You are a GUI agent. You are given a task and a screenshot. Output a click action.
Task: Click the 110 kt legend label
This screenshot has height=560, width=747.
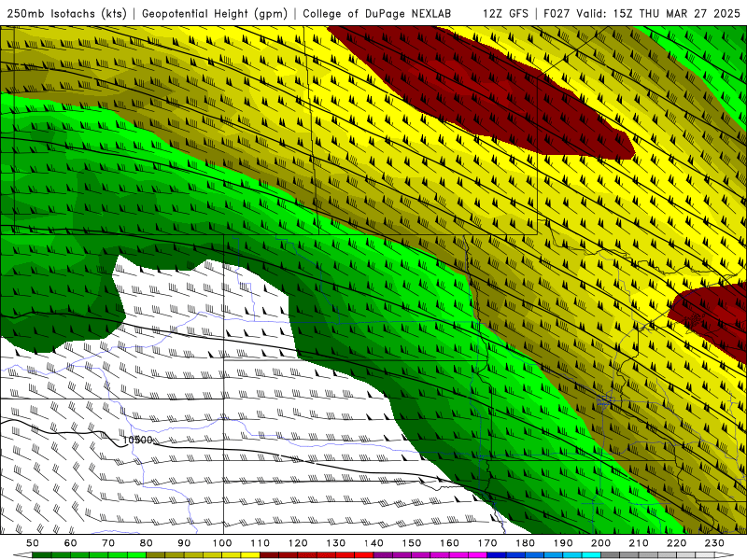[x=261, y=543]
